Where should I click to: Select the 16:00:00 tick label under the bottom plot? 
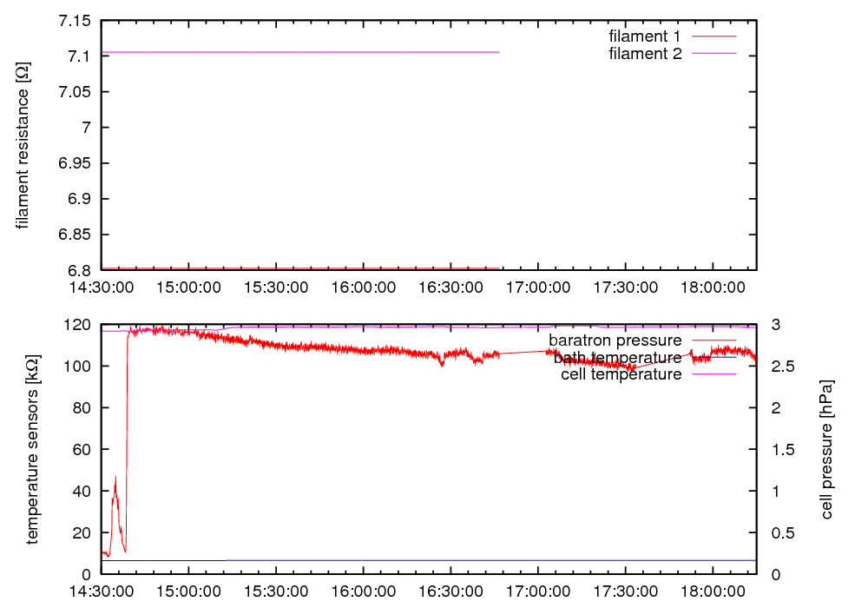[x=363, y=591]
